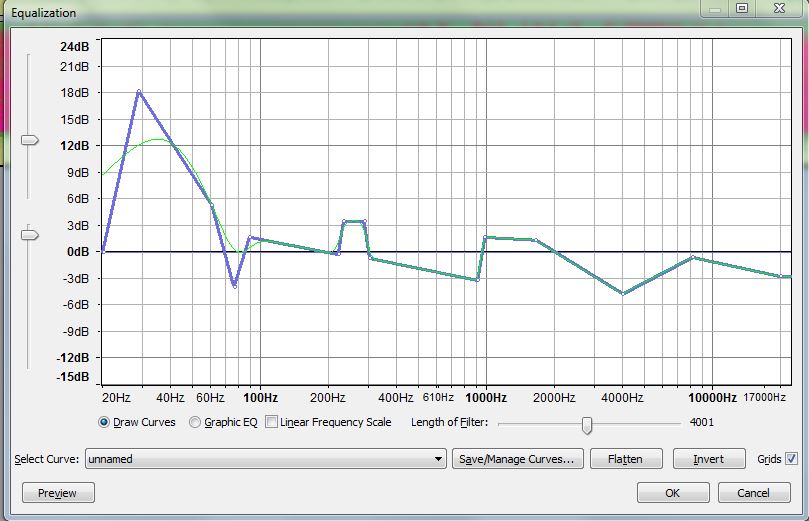Screen dimensions: 809x521
Task: Click the 610Hz frequency label
Action: [x=438, y=397]
